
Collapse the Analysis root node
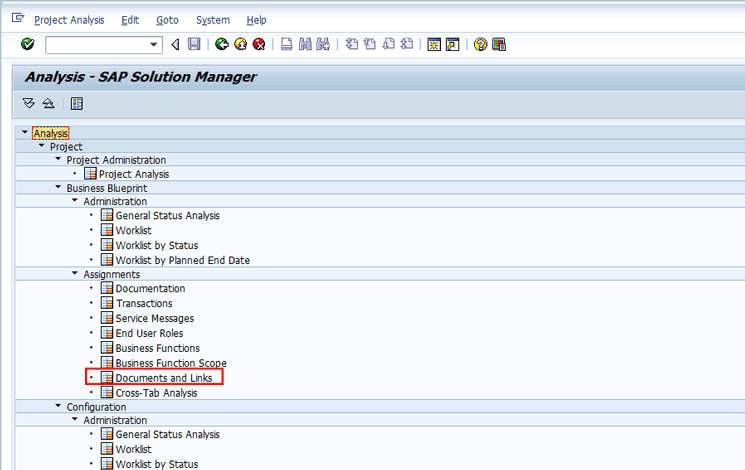coord(25,132)
